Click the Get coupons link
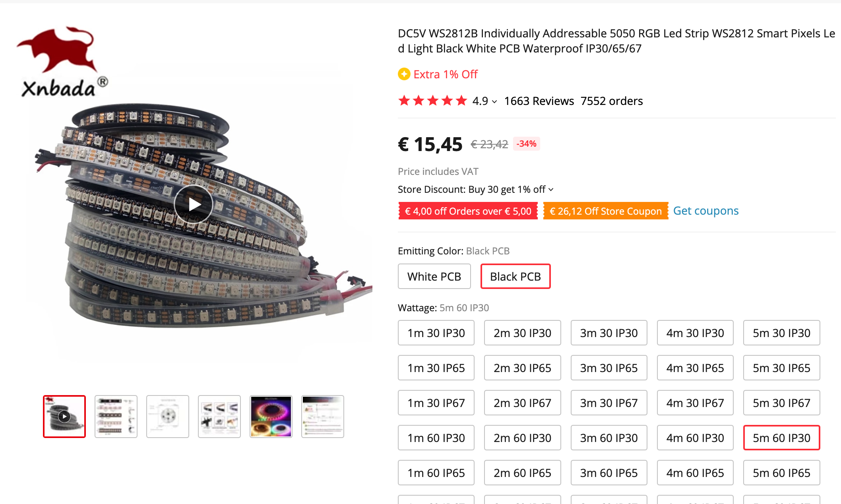The width and height of the screenshot is (841, 504). click(x=705, y=211)
